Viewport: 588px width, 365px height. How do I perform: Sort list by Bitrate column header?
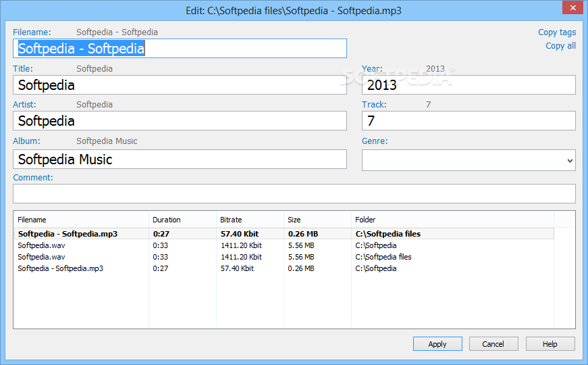[250, 220]
